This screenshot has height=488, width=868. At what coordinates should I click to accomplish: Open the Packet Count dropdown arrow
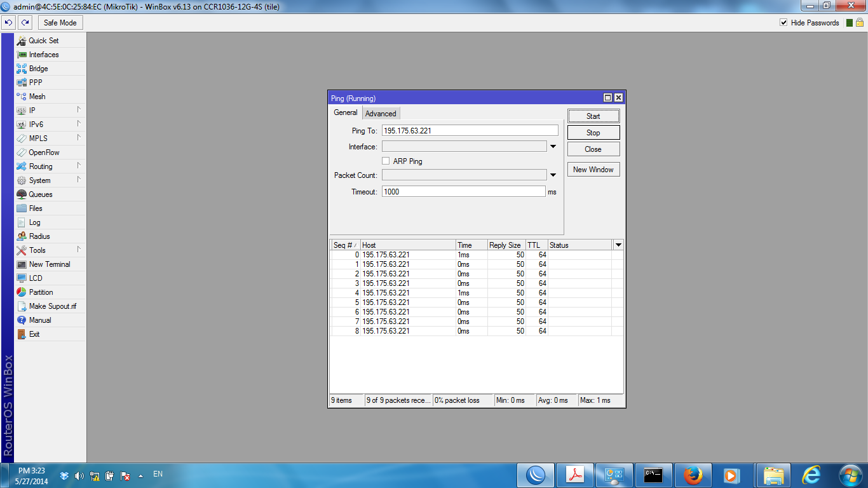[553, 175]
